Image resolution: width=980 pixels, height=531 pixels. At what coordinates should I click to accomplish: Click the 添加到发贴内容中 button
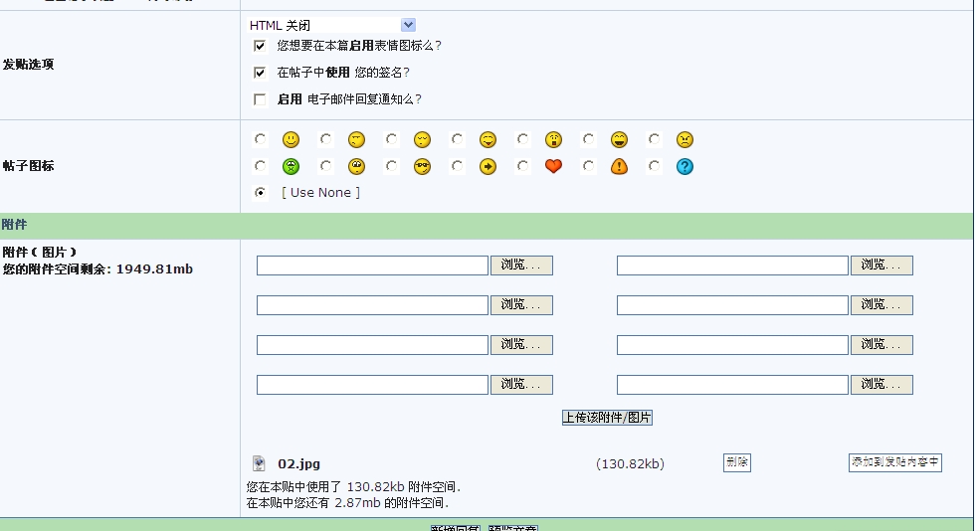point(894,462)
